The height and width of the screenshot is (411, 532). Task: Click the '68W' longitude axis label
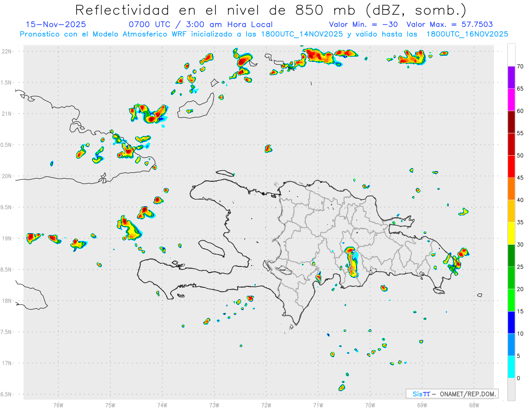(474, 405)
